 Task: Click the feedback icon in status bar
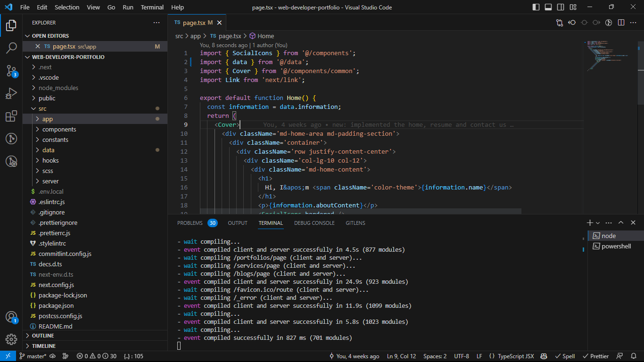click(x=620, y=356)
